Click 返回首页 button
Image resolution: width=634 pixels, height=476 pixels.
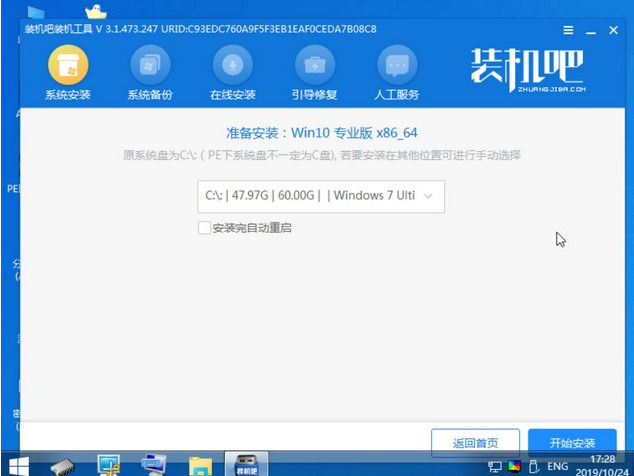click(476, 443)
